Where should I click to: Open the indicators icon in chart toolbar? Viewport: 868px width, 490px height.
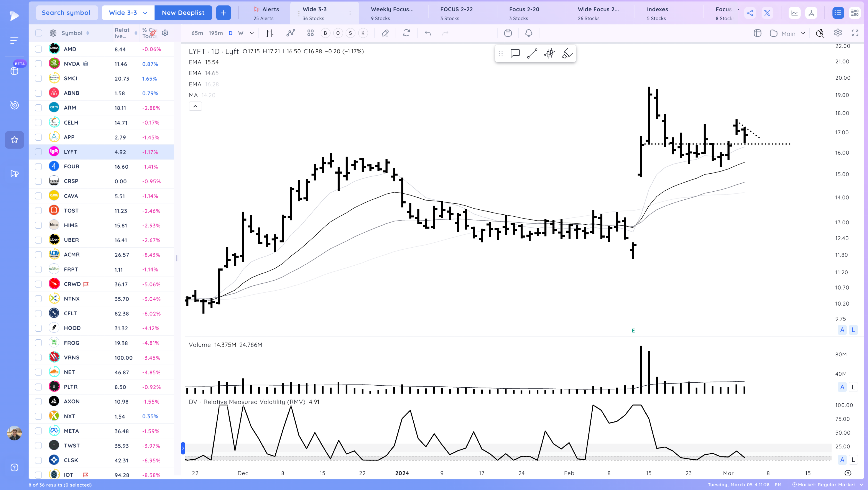click(291, 33)
